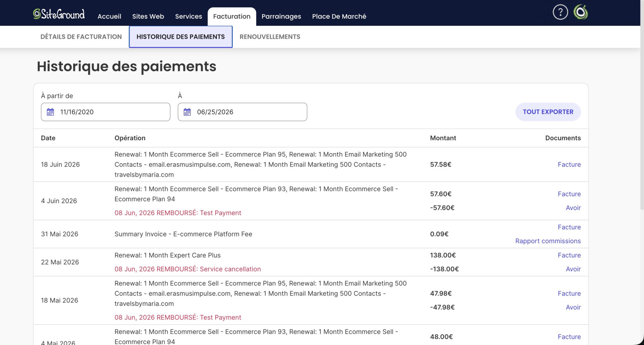
Task: Open Facture for 4 Juin 2026
Action: [x=569, y=194]
